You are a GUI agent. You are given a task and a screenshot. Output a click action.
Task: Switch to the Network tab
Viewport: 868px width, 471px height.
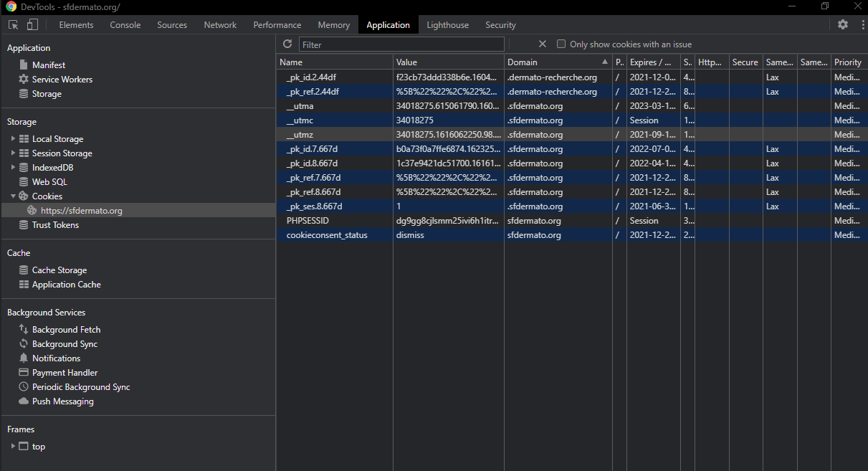pyautogui.click(x=220, y=24)
